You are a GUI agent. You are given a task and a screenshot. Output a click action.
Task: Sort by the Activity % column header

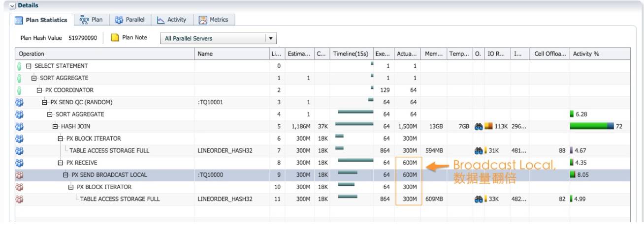[600, 54]
